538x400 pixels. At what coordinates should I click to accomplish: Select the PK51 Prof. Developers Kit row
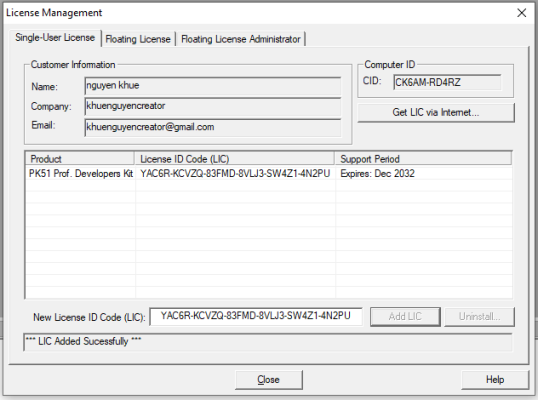click(269, 174)
